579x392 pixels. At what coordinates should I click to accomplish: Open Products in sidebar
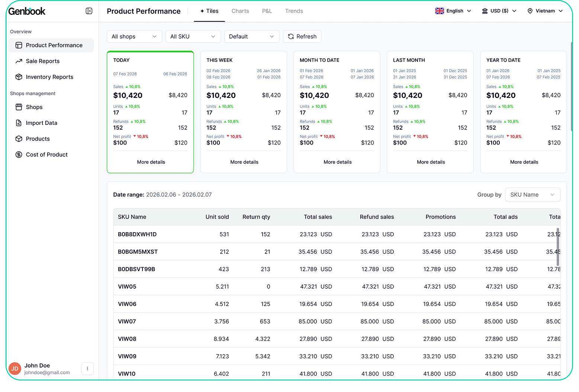click(x=51, y=139)
